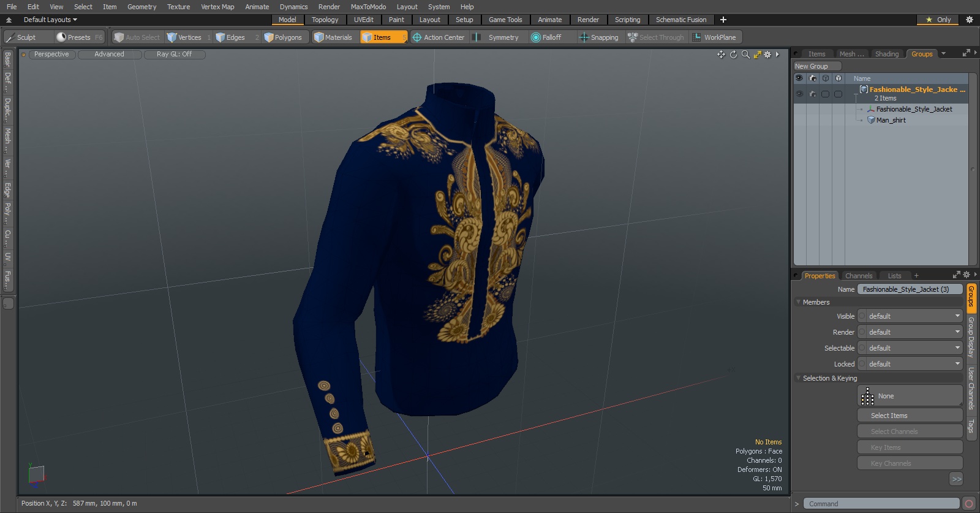This screenshot has height=513, width=980.
Task: Open the Locked dropdown in Properties
Action: (x=910, y=364)
